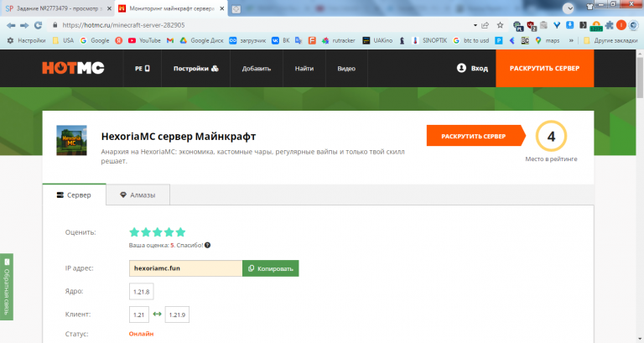Open the Yandex bookmark icon
This screenshot has height=343, width=644.
[119, 40]
